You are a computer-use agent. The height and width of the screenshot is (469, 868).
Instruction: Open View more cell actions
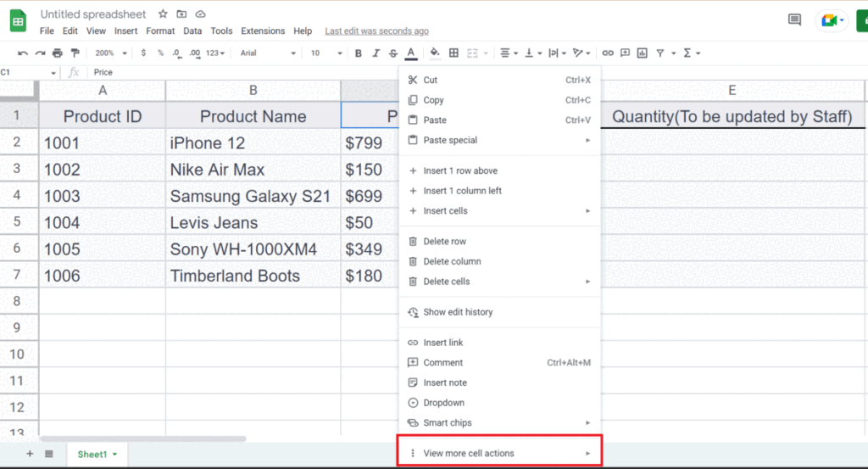pos(499,453)
